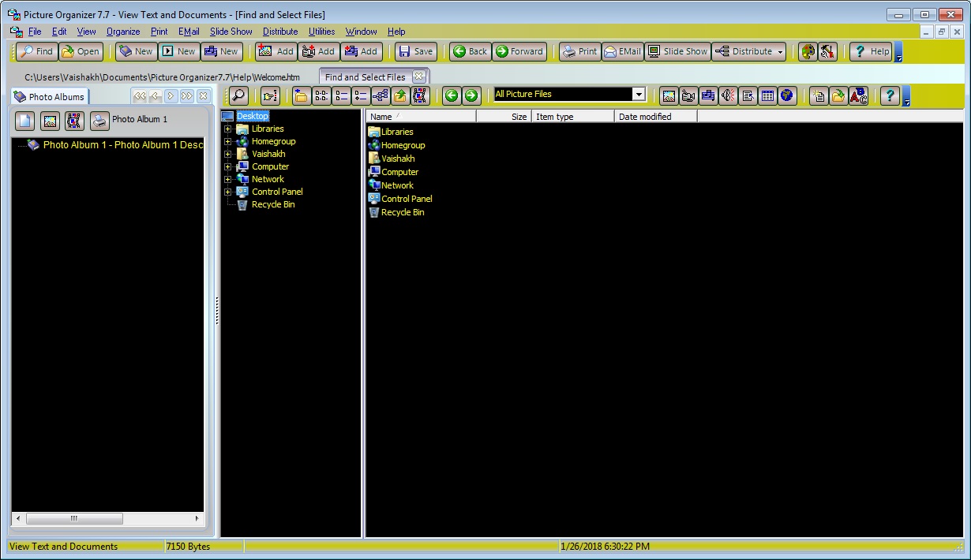Expand the Network tree entry

[x=227, y=179]
